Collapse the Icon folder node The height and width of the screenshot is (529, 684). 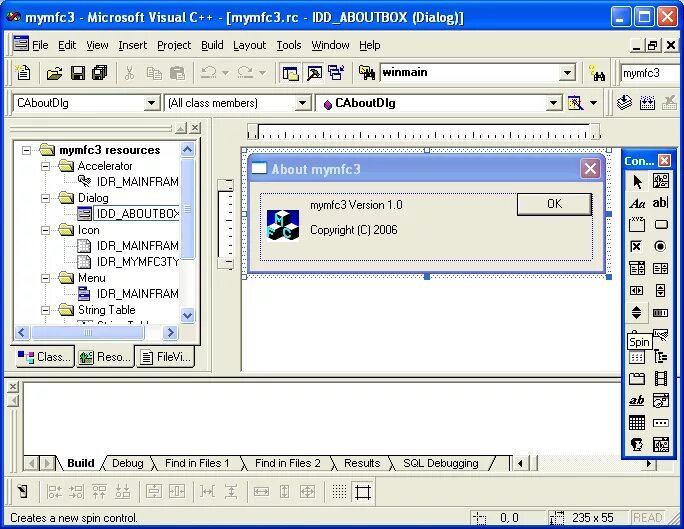[45, 230]
